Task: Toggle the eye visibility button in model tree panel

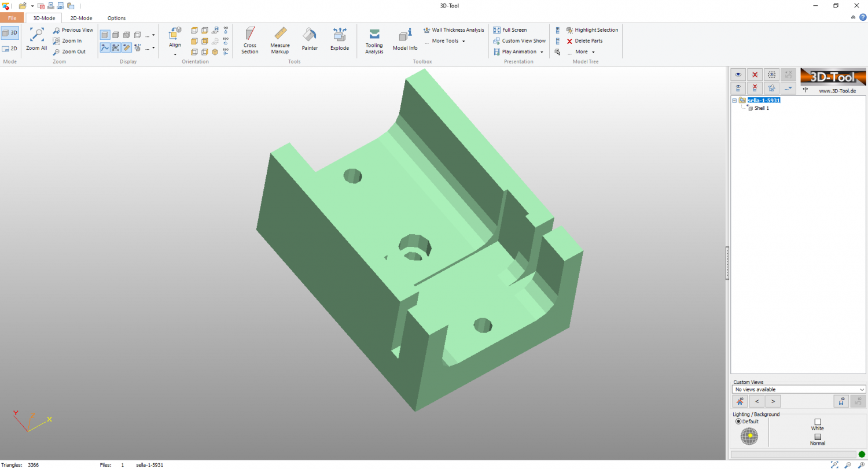Action: [738, 75]
